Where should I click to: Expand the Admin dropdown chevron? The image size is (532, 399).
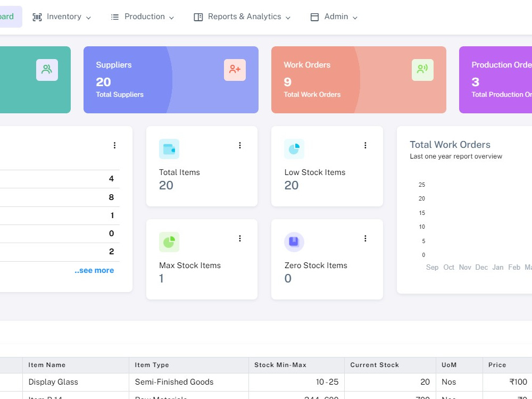[355, 18]
